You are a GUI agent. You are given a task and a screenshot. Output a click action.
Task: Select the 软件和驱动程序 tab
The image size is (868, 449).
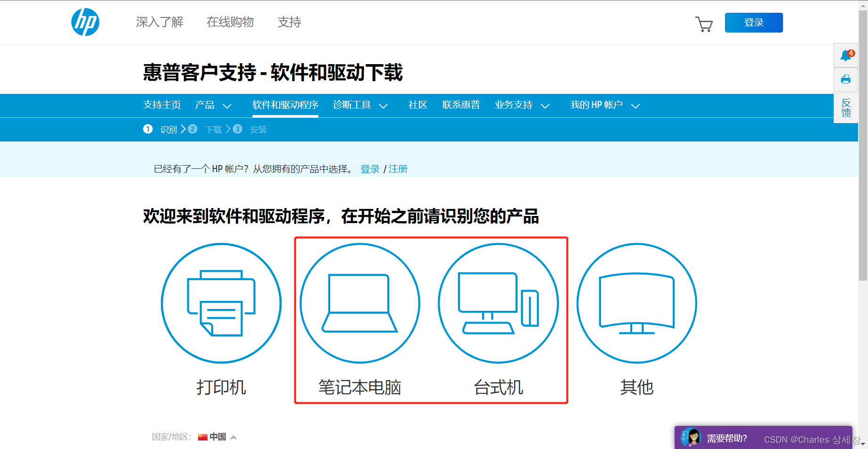[x=285, y=105]
